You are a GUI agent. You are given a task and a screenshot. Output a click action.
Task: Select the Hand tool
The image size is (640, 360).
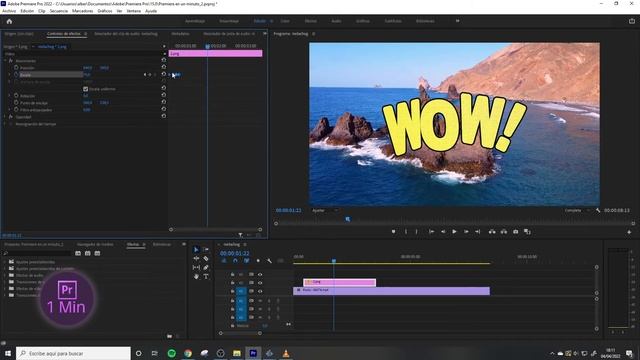196,276
